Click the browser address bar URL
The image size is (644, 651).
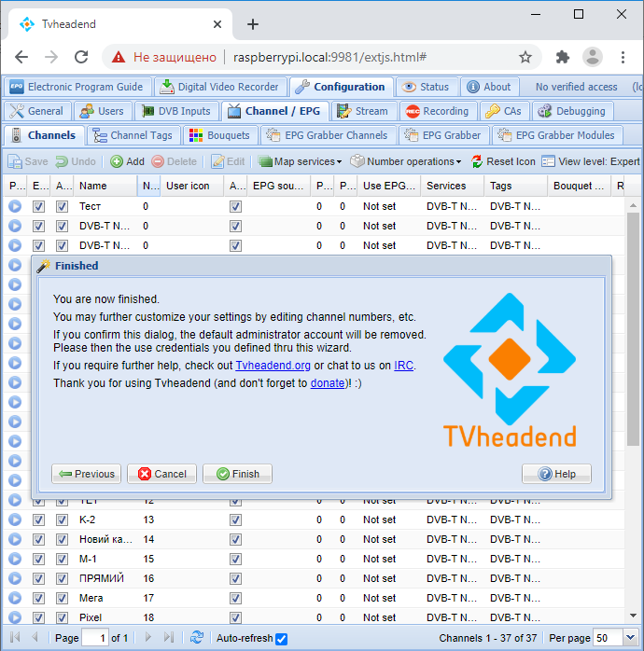pyautogui.click(x=329, y=57)
